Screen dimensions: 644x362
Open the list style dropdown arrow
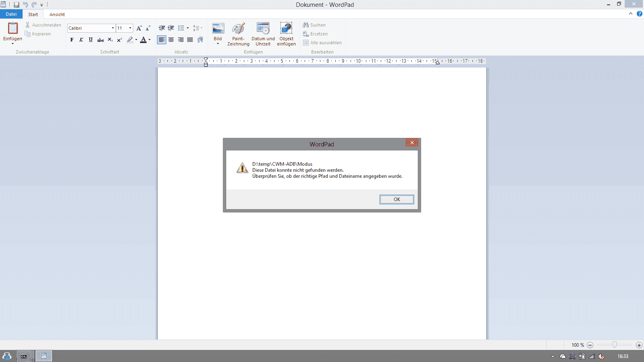pyautogui.click(x=188, y=28)
